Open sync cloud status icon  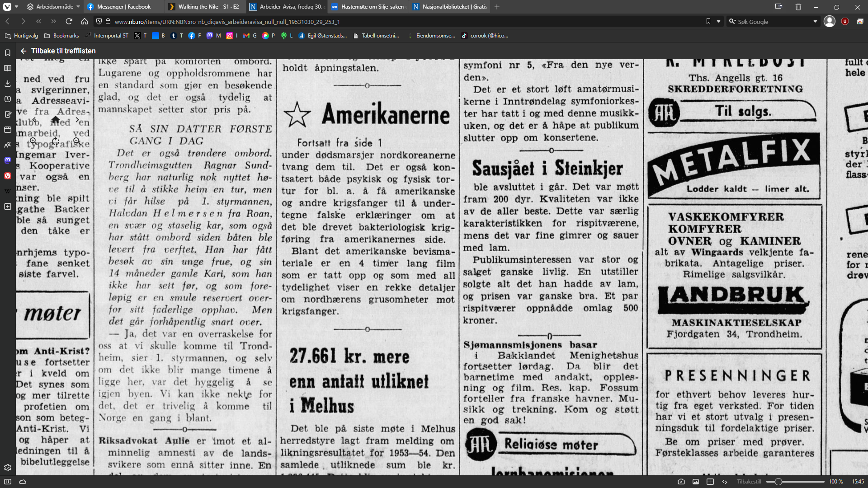pyautogui.click(x=23, y=482)
